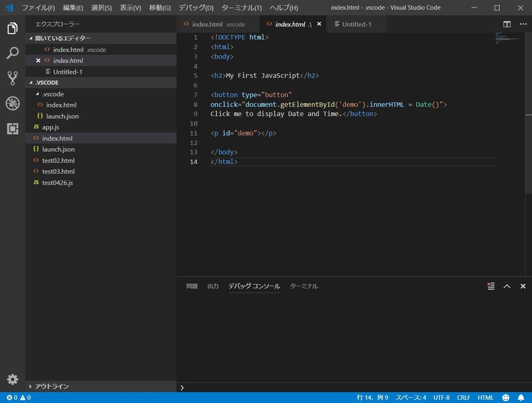Open the Debug view icon
Image resolution: width=532 pixels, height=403 pixels.
click(12, 104)
